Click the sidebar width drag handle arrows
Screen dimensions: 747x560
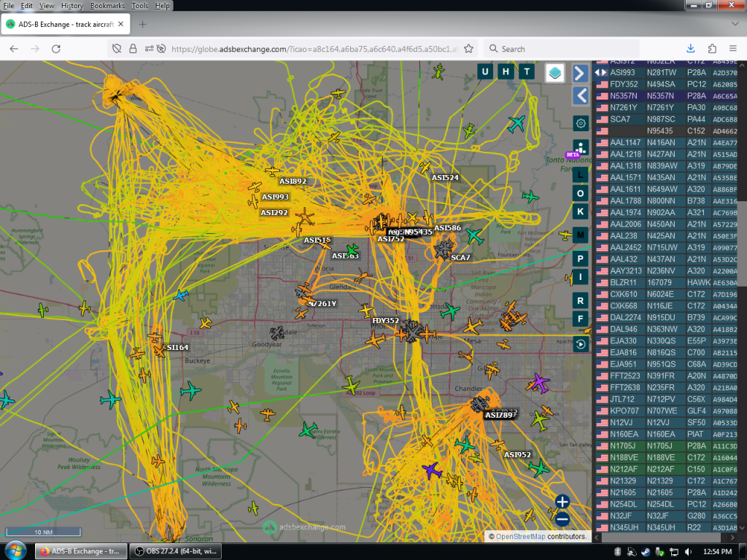(601, 72)
